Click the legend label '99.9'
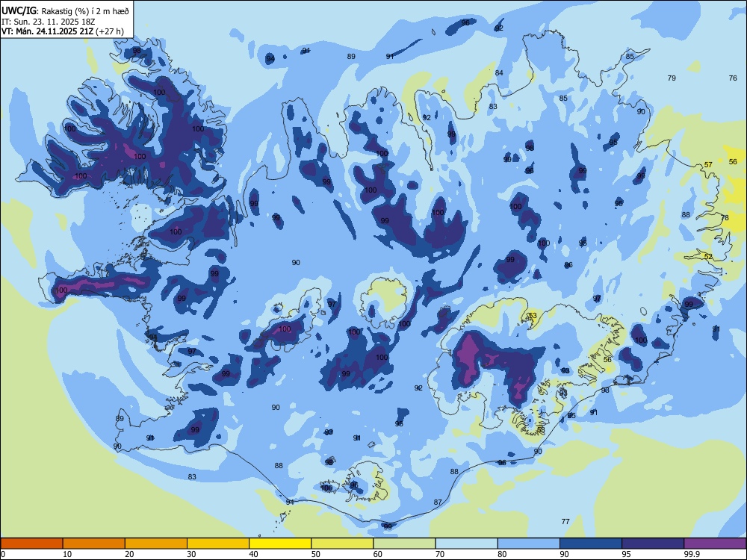The width and height of the screenshot is (747, 560). [691, 554]
